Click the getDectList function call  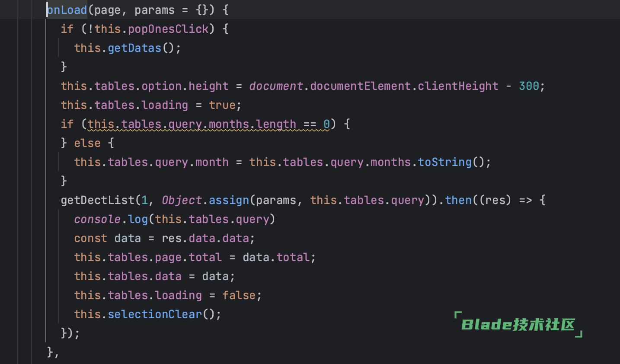[x=98, y=200]
